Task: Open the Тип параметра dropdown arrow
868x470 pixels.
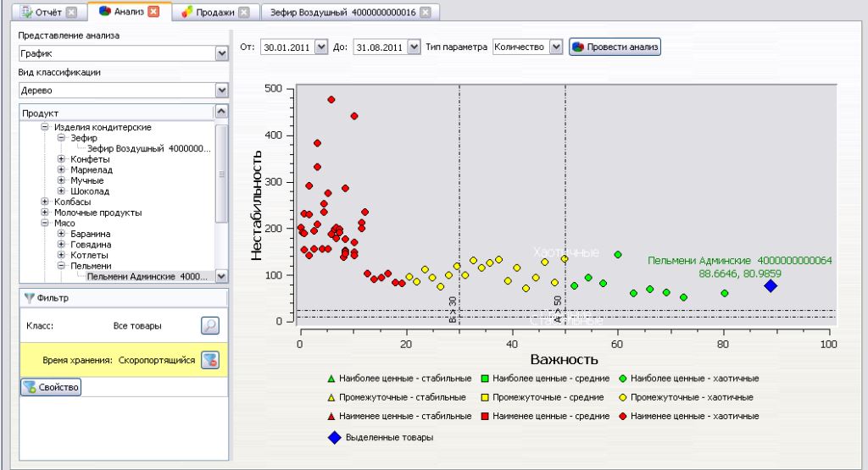Action: [x=556, y=47]
